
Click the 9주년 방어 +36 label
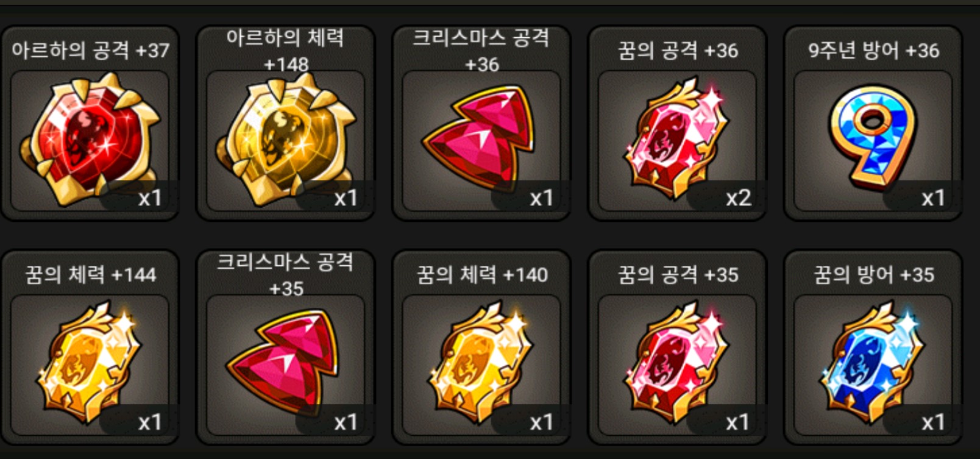[x=873, y=50]
